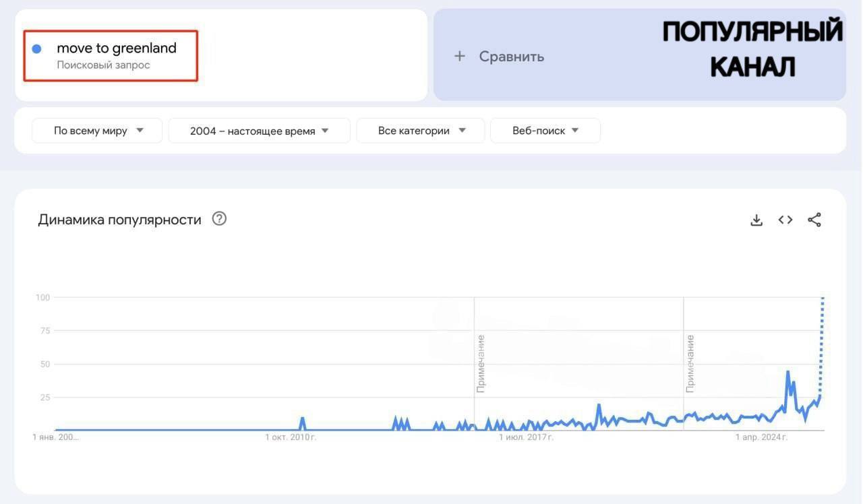Share the popularity dynamics chart
The image size is (863, 504).
[x=814, y=220]
